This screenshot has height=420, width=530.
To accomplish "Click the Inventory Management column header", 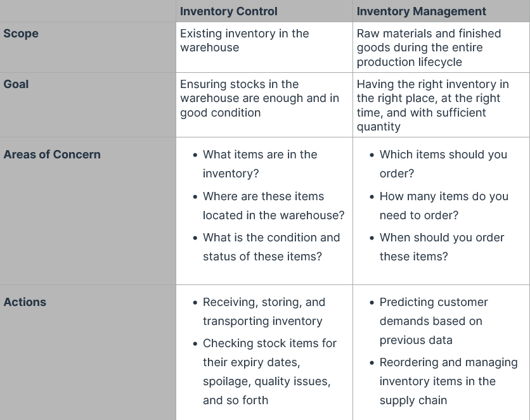I will (x=421, y=11).
